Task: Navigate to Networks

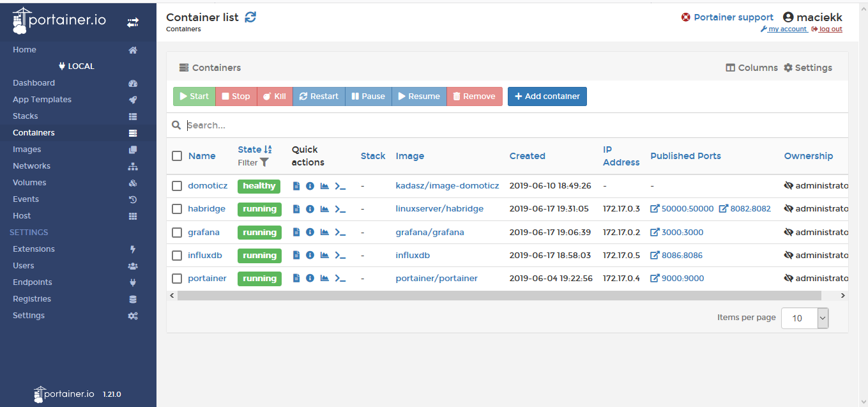Action: [x=78, y=166]
